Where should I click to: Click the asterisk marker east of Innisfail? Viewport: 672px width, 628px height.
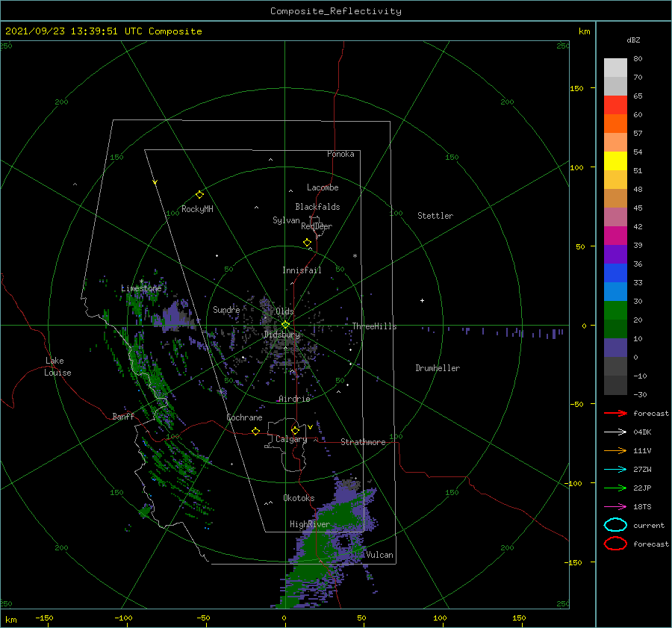click(355, 256)
